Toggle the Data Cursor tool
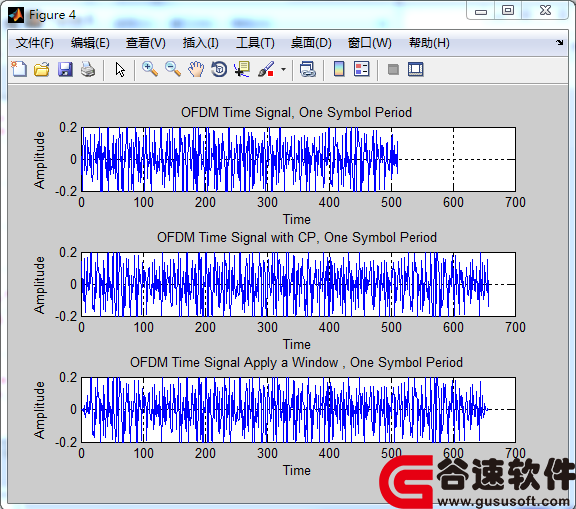The height and width of the screenshot is (509, 576). click(242, 69)
